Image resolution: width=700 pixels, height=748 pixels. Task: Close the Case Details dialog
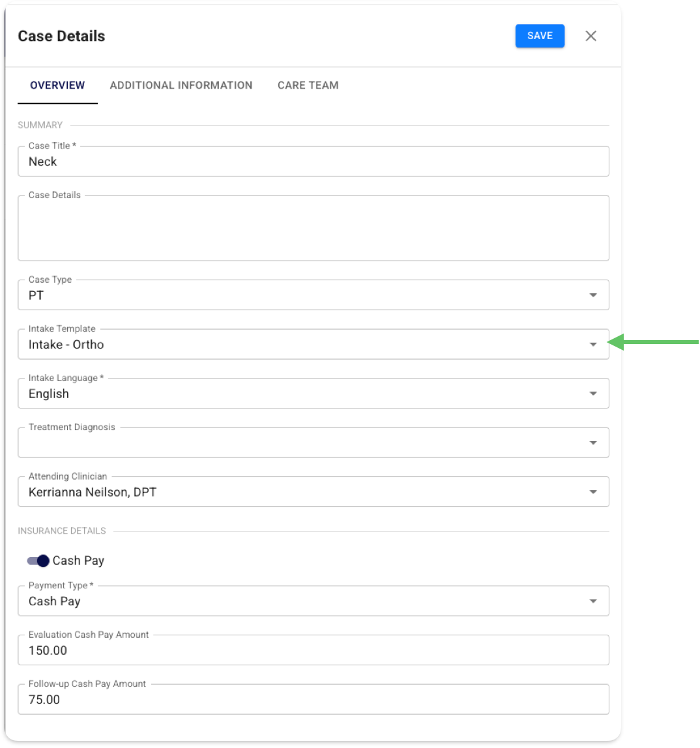[591, 36]
